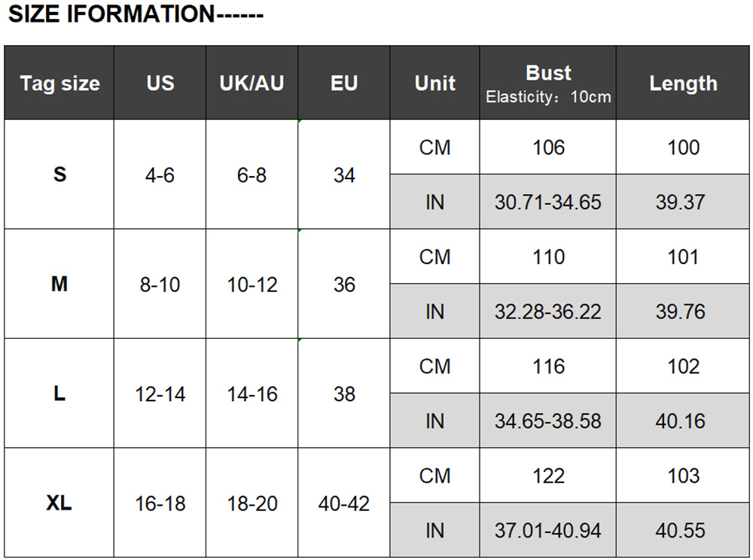
Task: Select the bust value "106" cell
Action: [x=548, y=148]
